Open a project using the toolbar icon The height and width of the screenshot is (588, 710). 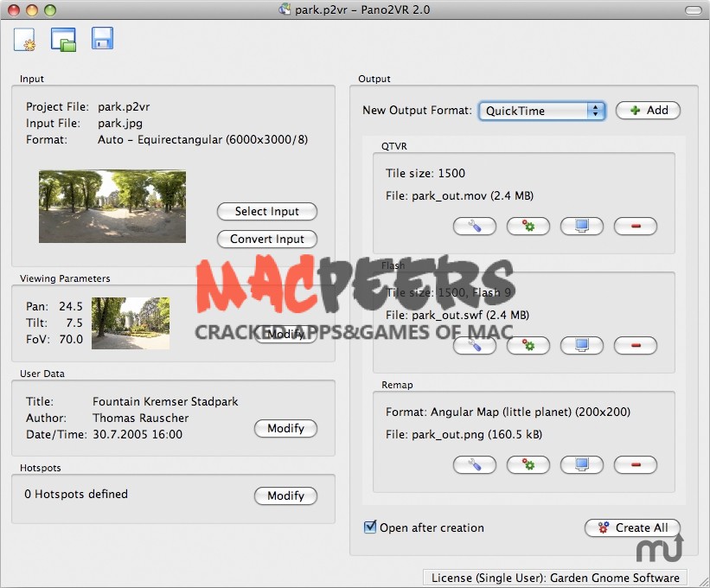(x=63, y=40)
